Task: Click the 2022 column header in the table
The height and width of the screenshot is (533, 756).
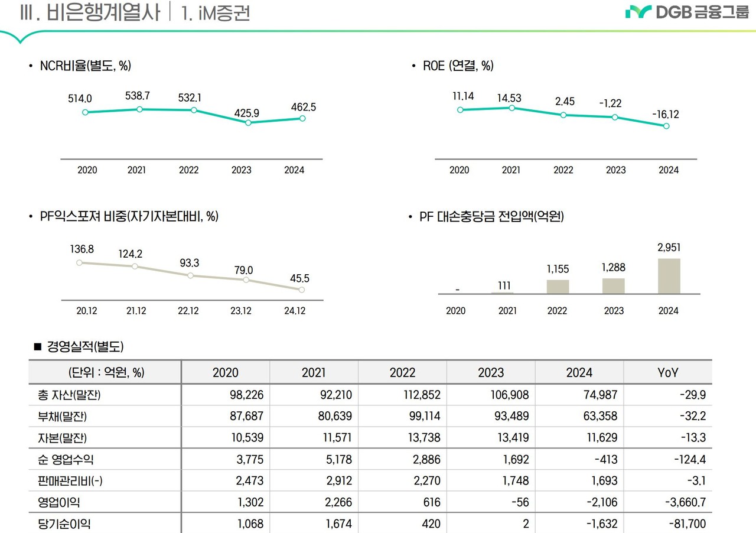Action: coord(403,372)
